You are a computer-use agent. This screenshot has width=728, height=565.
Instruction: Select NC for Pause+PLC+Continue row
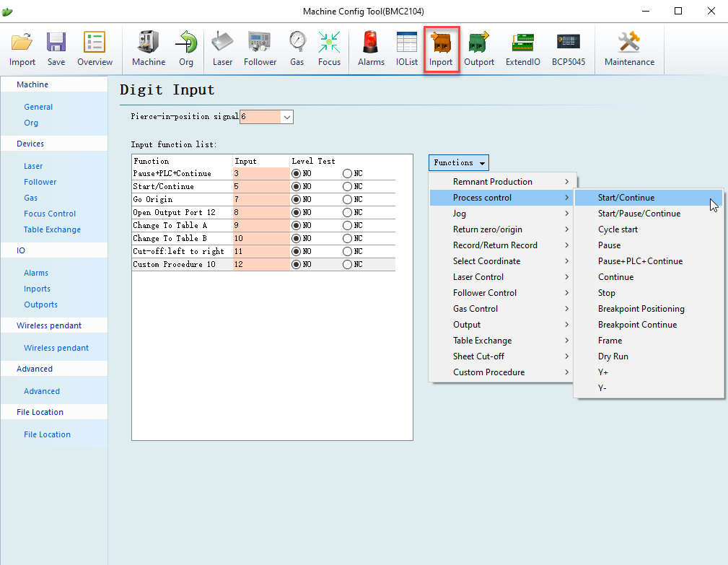347,174
